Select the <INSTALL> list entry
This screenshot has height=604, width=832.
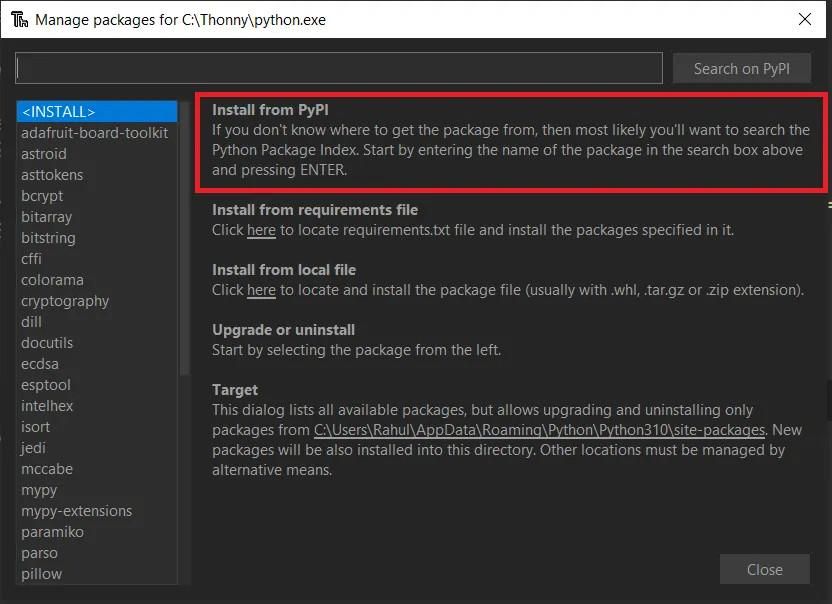(x=58, y=112)
